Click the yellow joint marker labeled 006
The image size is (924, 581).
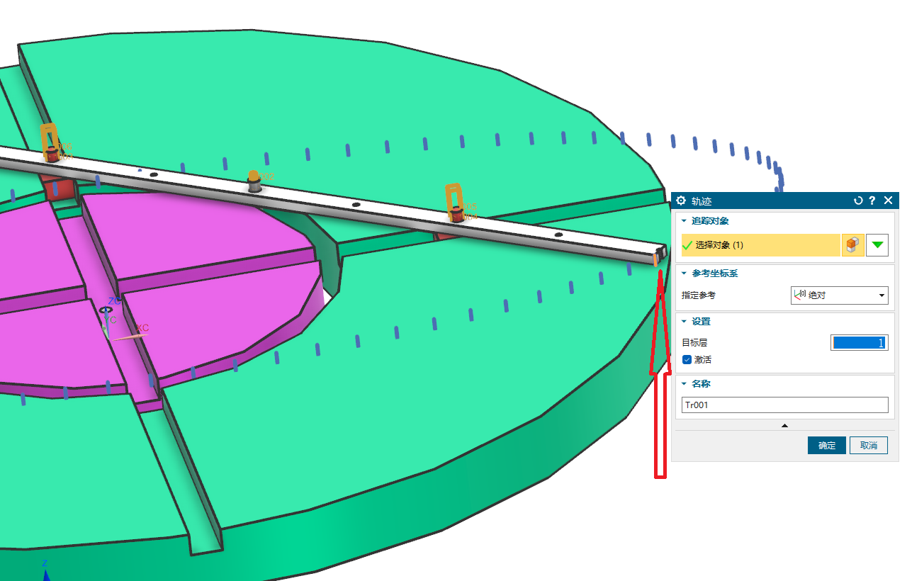coord(49,141)
